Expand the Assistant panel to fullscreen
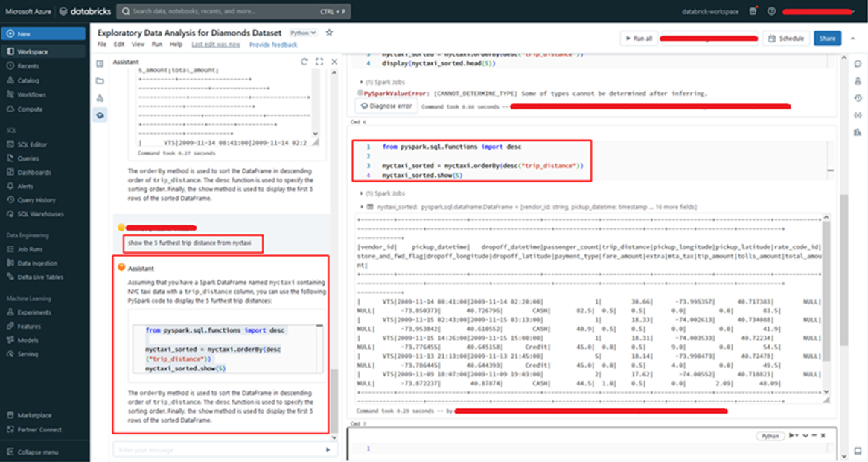The image size is (868, 462). coord(319,62)
